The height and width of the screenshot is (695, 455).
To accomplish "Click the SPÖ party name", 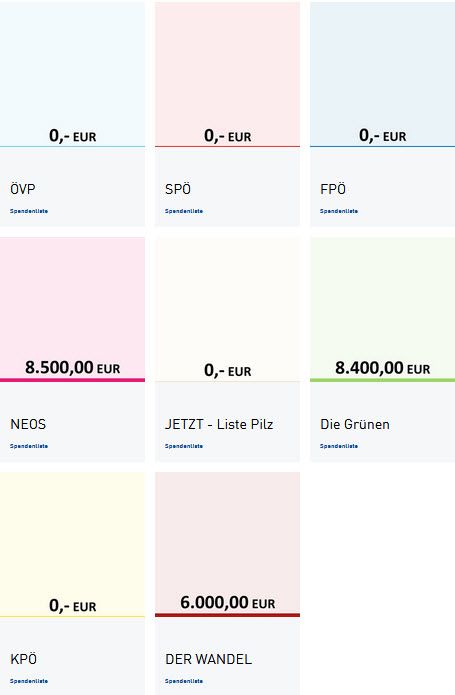I will [178, 189].
